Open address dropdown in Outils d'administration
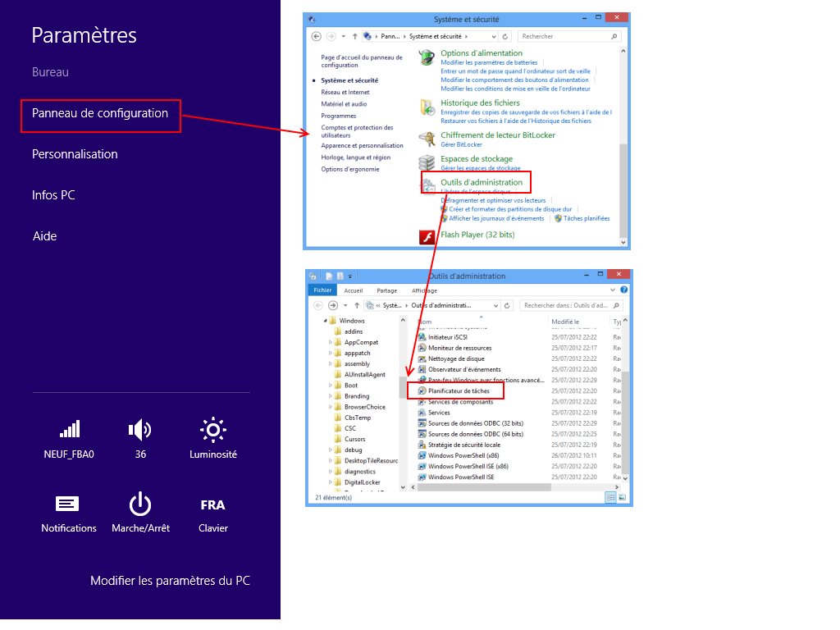This screenshot has height=630, width=840. [495, 305]
